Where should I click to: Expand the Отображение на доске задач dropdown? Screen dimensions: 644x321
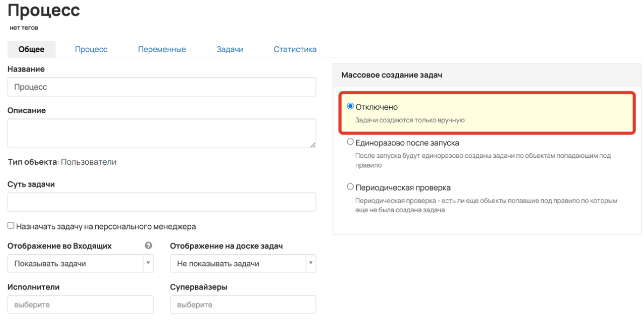tap(243, 263)
